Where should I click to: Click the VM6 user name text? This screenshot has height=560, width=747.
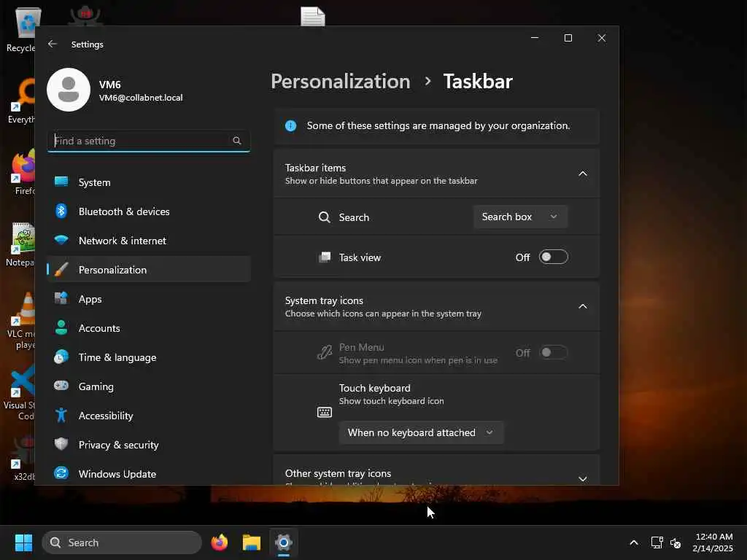[109, 85]
